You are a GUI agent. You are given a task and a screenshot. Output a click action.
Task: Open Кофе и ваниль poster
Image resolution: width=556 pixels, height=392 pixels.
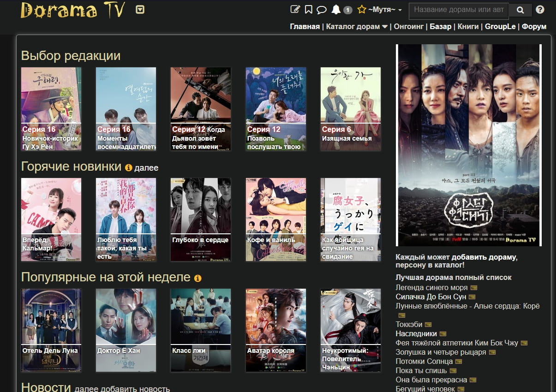pyautogui.click(x=276, y=220)
